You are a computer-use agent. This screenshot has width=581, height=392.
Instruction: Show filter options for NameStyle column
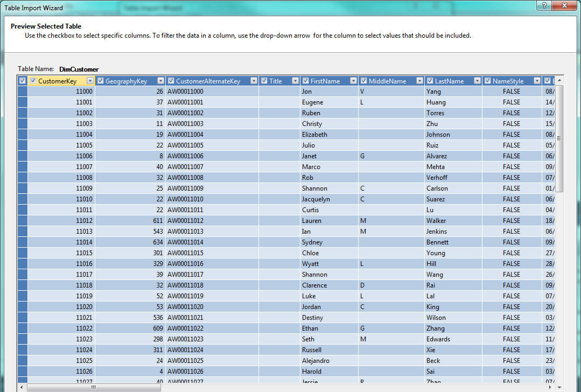pos(537,81)
